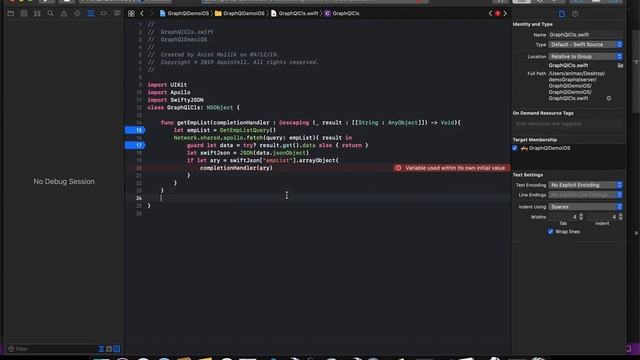Viewport: 640px width, 360px height.
Task: Open the Test navigator icon
Action: tap(77, 13)
